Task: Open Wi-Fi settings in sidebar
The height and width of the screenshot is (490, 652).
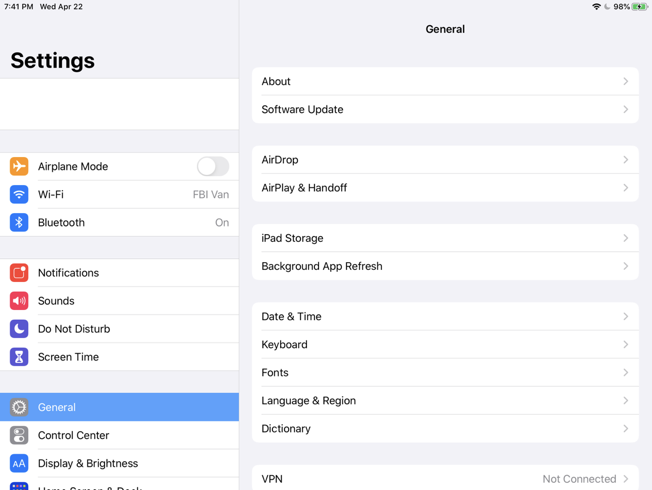Action: 119,194
